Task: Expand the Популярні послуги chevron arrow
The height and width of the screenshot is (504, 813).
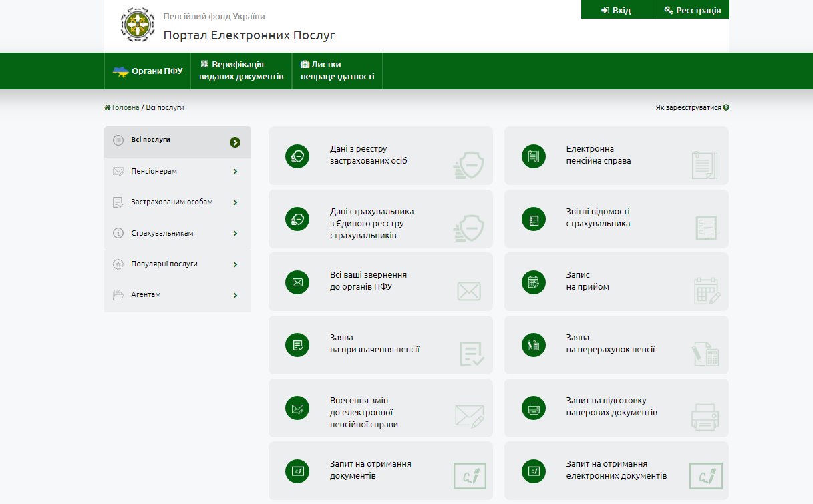Action: coord(235,264)
